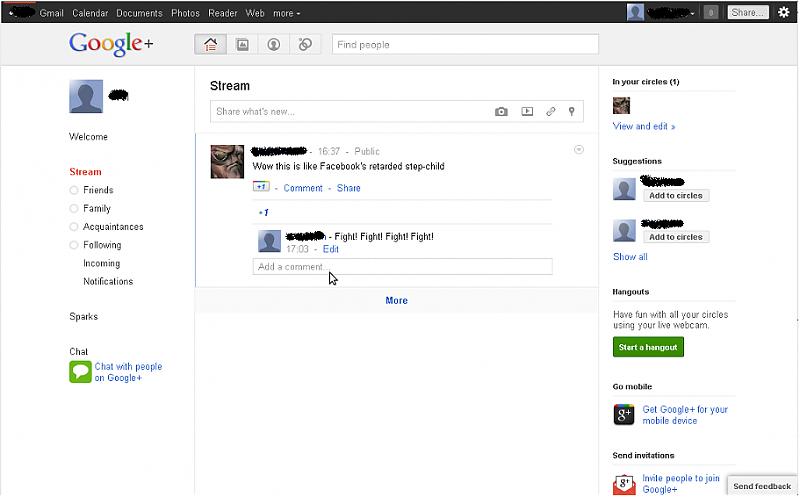Image resolution: width=800 pixels, height=497 pixels.
Task: Open the Profile icon in toolbar
Action: tap(274, 45)
